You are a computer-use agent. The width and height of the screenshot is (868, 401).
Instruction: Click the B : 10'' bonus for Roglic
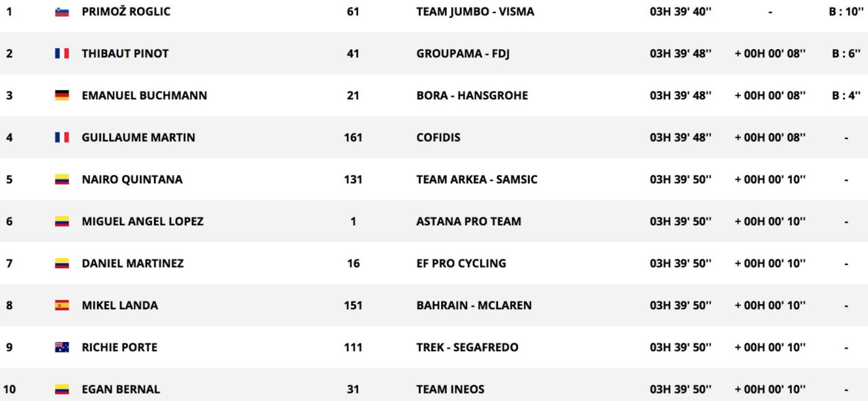click(846, 12)
